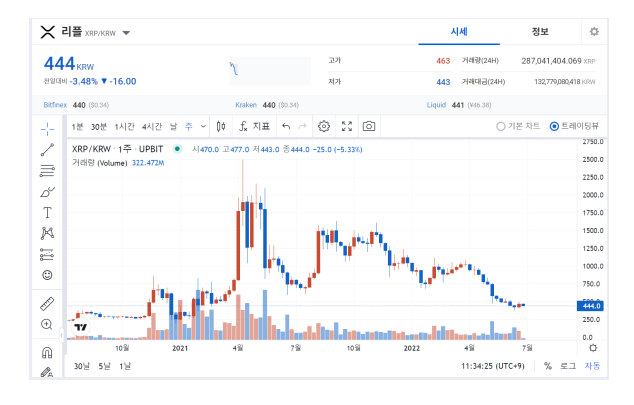Select the brush drawing tool
634x405 pixels.
[47, 192]
